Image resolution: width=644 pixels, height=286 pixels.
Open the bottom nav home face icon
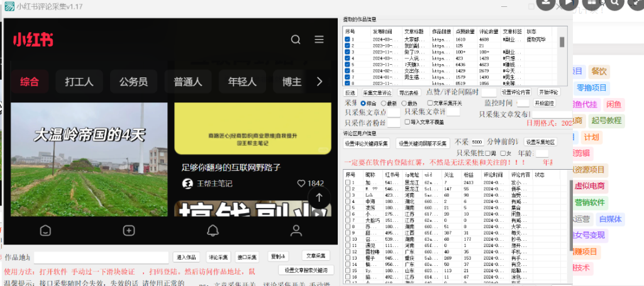coord(45,231)
